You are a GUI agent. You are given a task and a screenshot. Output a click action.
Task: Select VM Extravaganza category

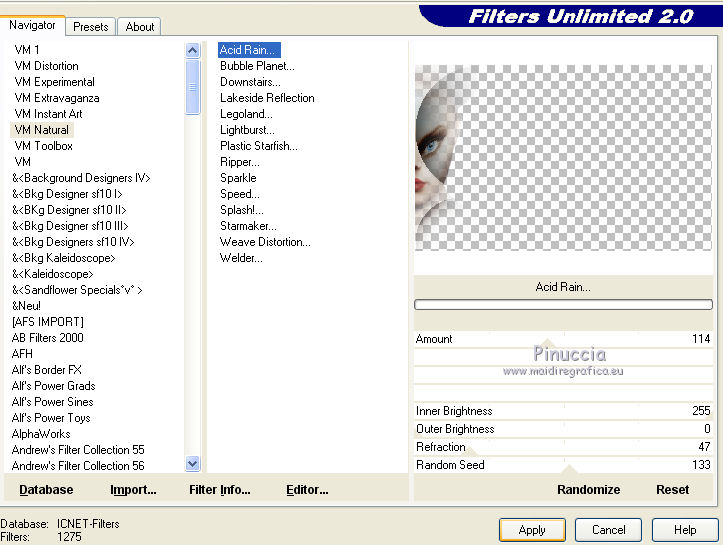(x=57, y=98)
